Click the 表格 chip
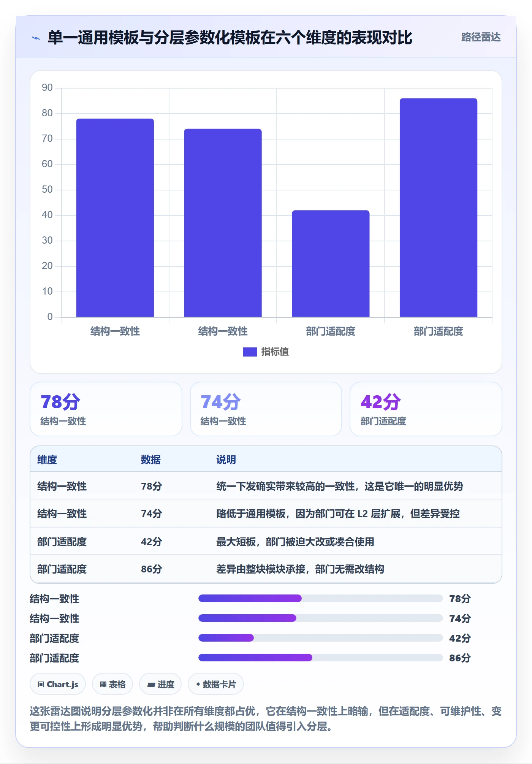Image resolution: width=532 pixels, height=764 pixels. tap(112, 684)
